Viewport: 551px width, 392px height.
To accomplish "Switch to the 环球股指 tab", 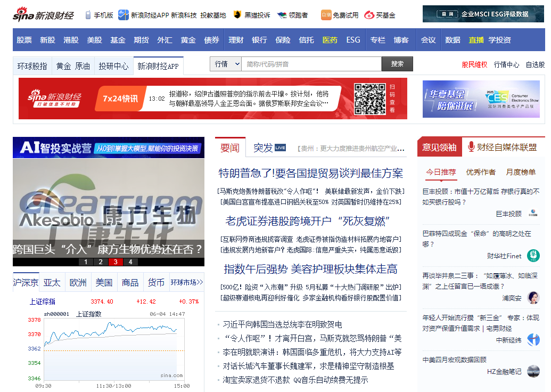I will (x=32, y=66).
